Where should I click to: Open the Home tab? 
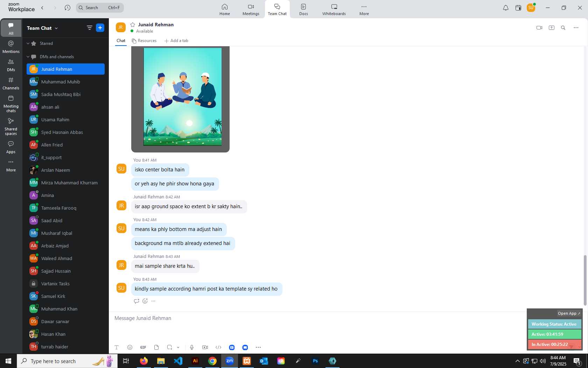coord(225,9)
